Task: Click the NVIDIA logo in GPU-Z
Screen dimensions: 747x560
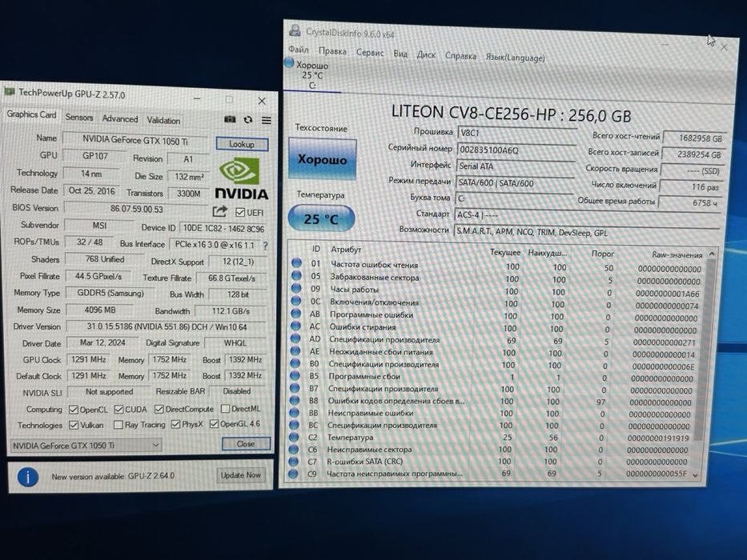Action: (x=242, y=178)
